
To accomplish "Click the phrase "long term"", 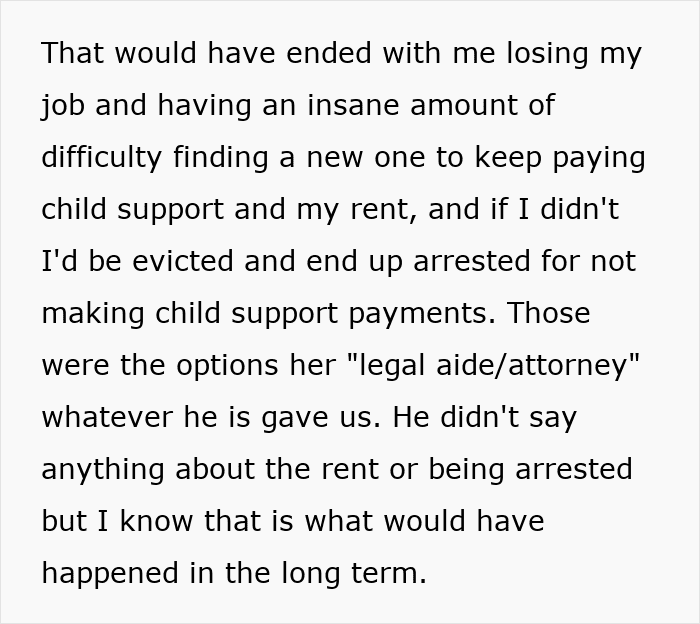I will (367, 573).
